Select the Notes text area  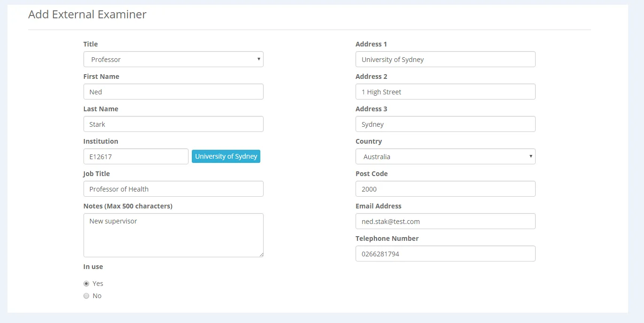coord(173,235)
